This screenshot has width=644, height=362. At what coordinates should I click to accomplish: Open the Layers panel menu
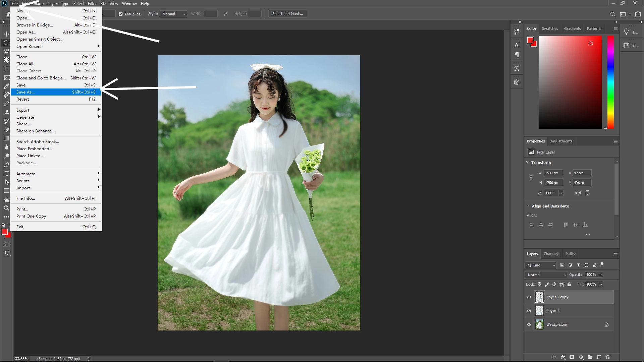[x=616, y=254]
